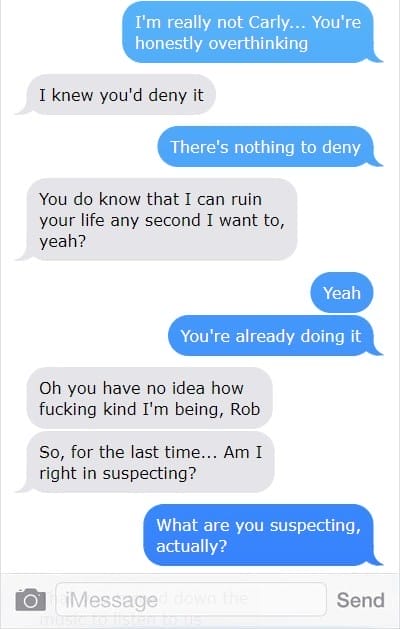
Task: Tap the camera icon
Action: pyautogui.click(x=30, y=600)
